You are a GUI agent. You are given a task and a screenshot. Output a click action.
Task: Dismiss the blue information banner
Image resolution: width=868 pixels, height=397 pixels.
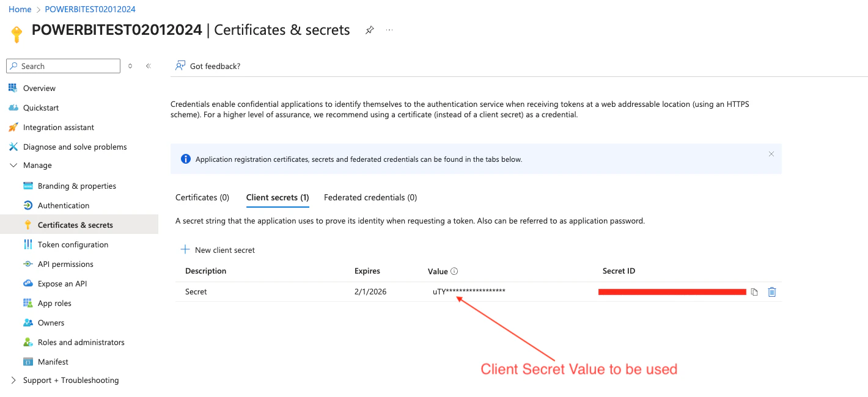click(771, 154)
